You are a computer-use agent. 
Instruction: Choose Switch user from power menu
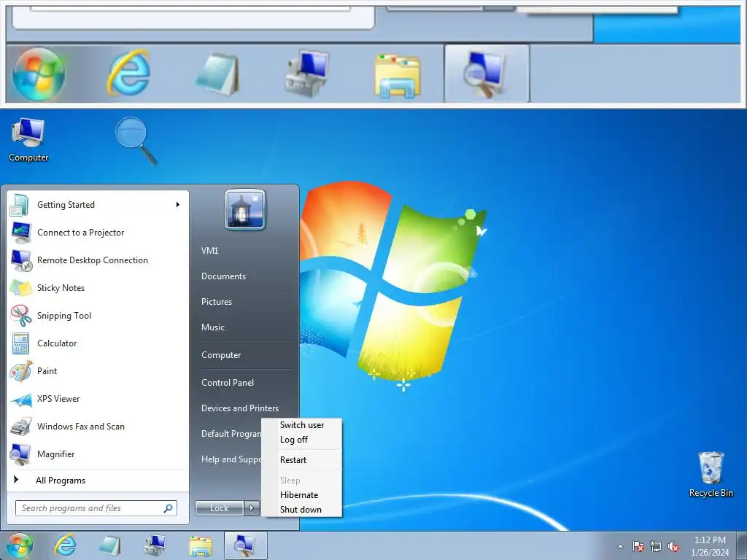coord(301,425)
